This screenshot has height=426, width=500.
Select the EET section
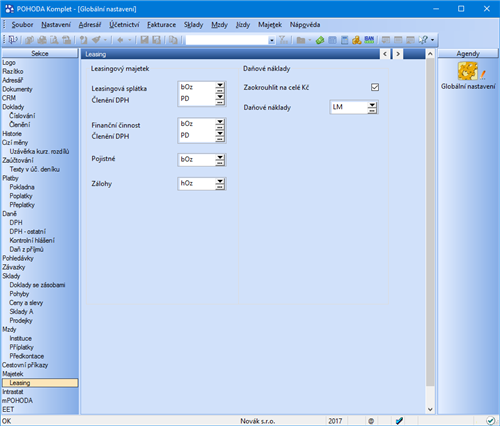point(8,409)
